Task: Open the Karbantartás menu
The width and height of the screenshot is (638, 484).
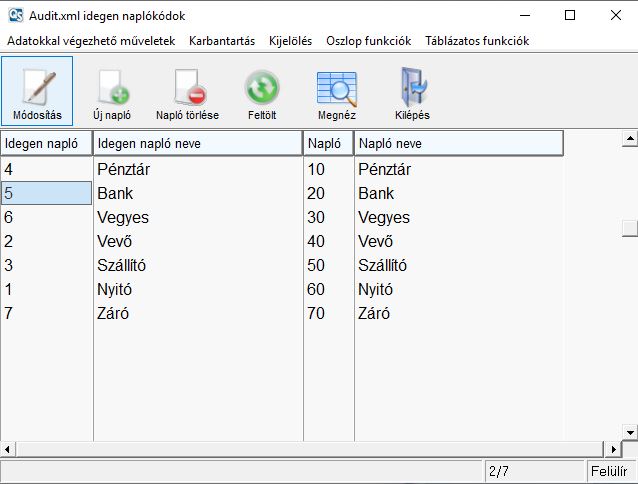Action: click(222, 41)
